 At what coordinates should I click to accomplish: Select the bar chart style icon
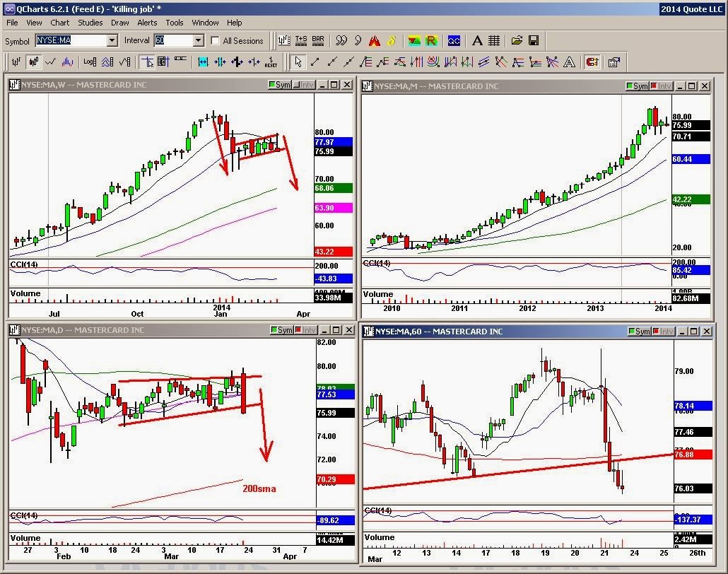[x=16, y=61]
